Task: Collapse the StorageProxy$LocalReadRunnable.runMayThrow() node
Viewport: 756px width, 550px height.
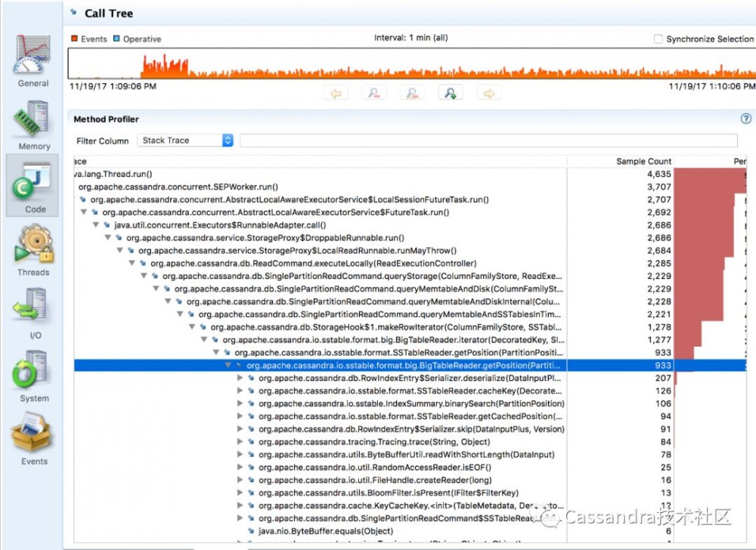Action: pos(120,250)
